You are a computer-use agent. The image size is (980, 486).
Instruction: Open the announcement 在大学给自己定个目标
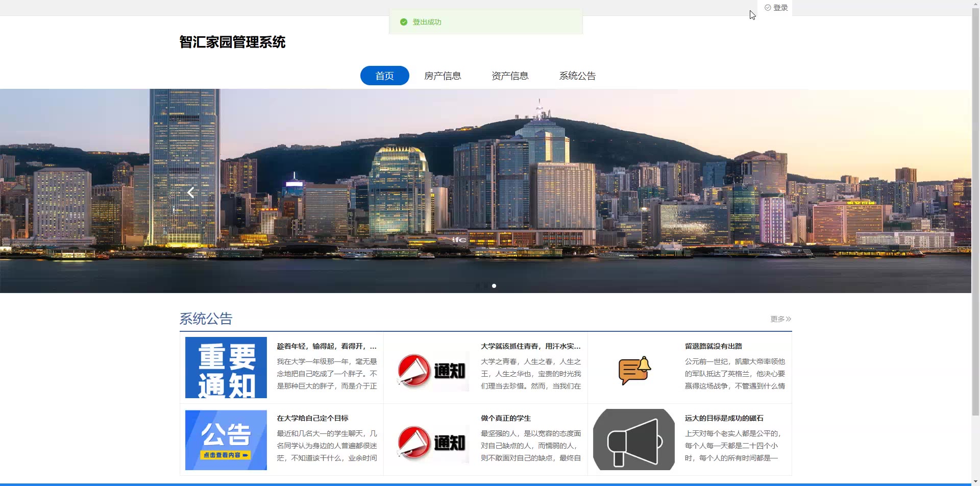coord(312,418)
